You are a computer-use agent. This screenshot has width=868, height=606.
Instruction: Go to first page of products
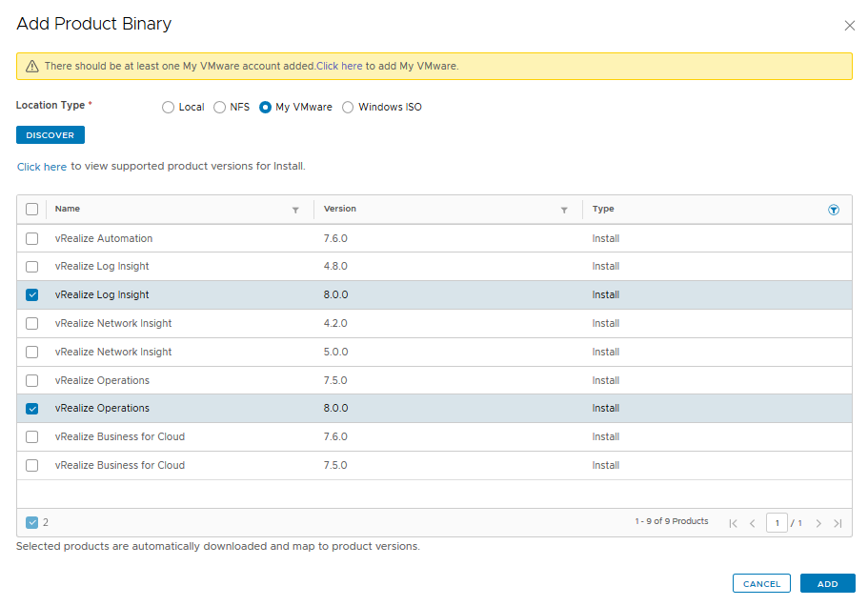coord(733,523)
